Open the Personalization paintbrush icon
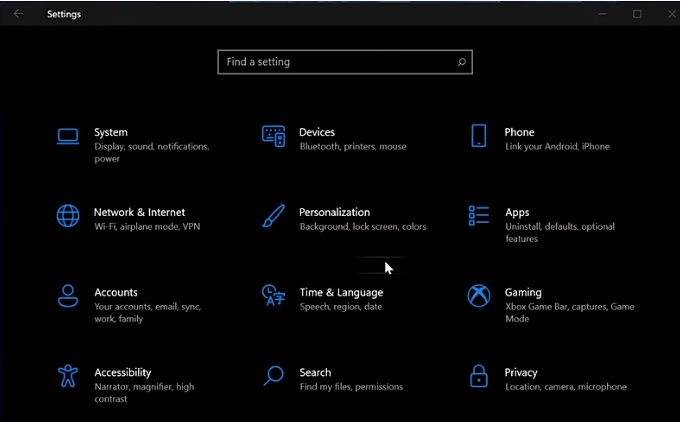This screenshot has width=680, height=422. click(273, 216)
